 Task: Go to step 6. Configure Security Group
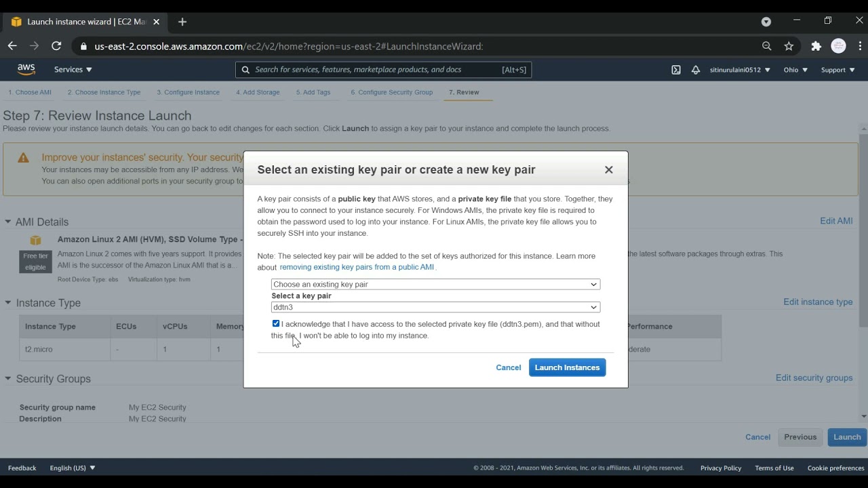tap(391, 92)
